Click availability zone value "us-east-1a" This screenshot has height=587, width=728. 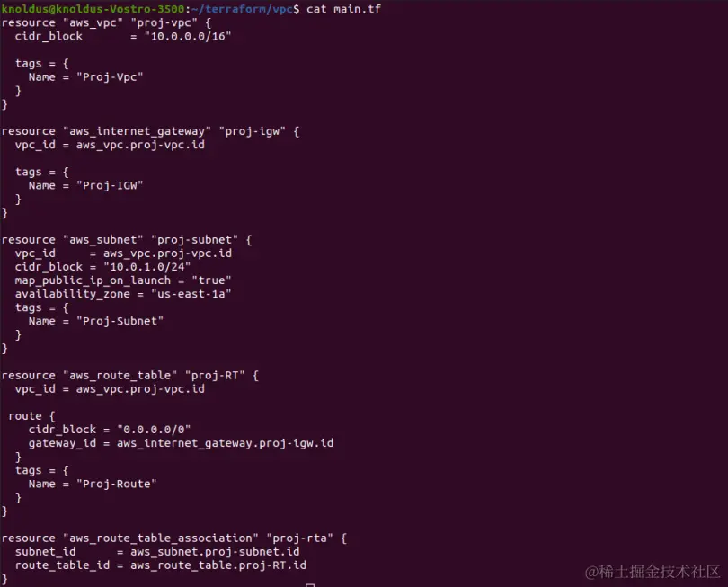tap(191, 294)
